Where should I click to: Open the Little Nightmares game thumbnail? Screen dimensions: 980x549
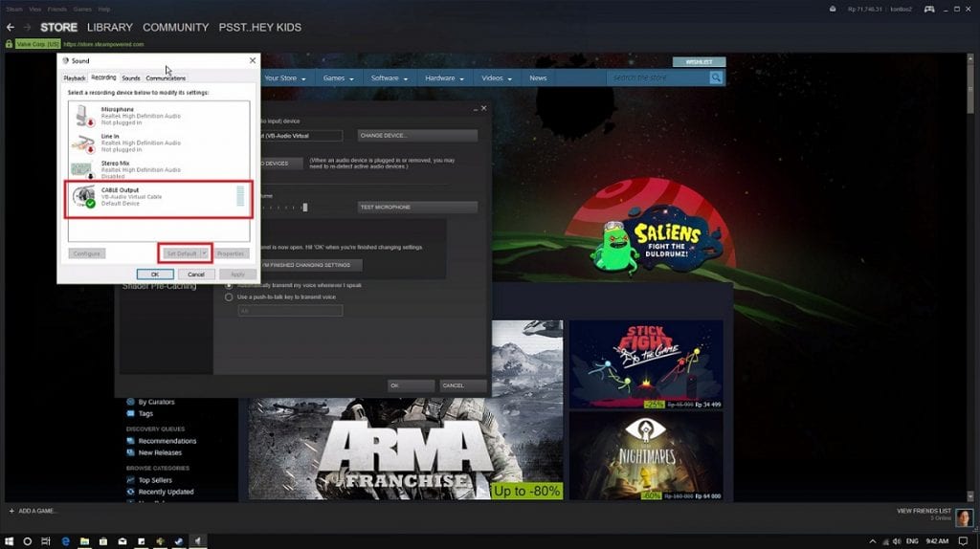pos(646,456)
